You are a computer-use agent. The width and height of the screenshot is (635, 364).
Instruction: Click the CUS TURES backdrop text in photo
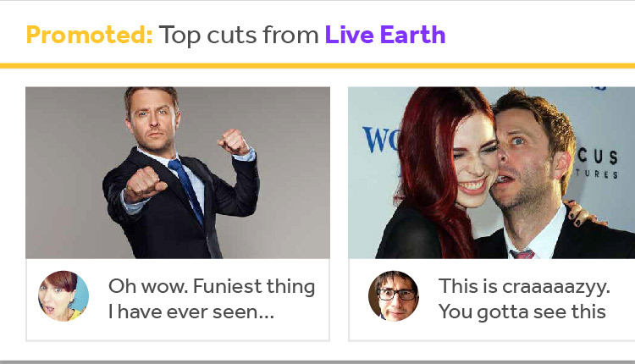[597, 163]
